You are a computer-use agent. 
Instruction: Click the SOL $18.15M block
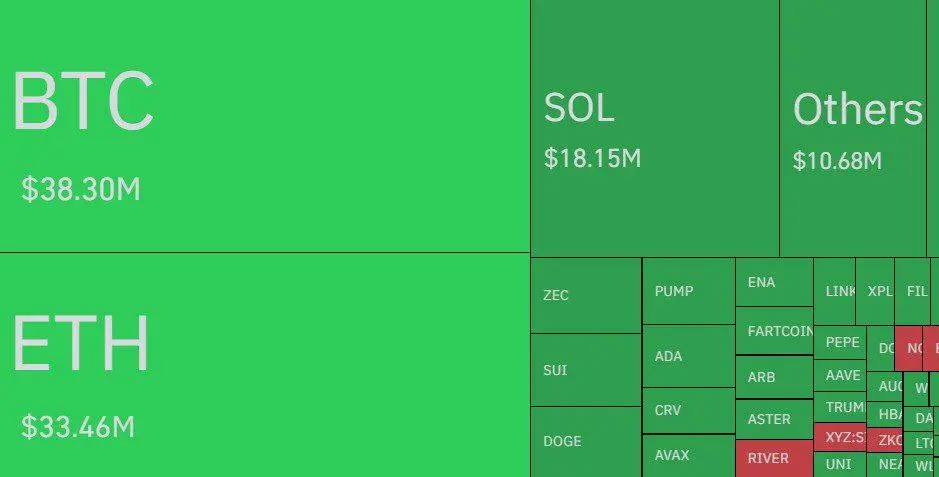pos(655,128)
